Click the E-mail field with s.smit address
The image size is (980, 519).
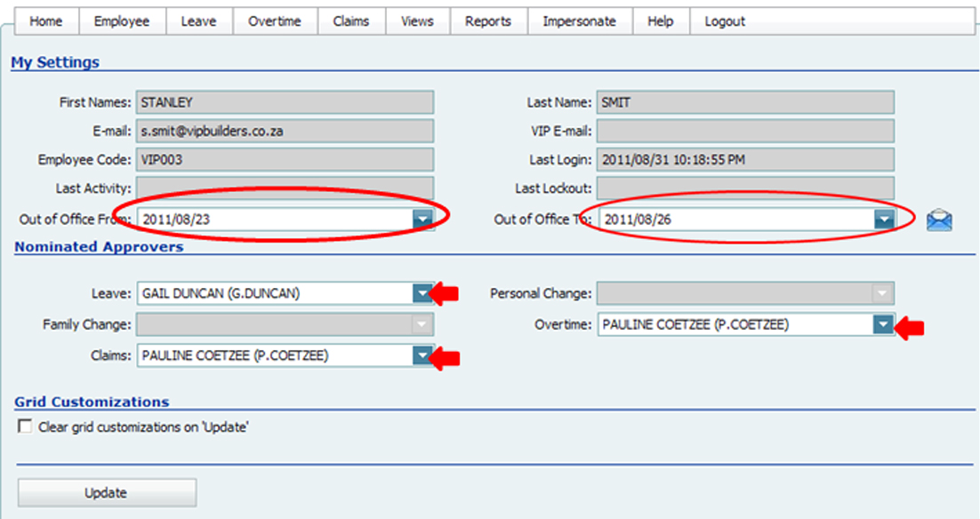[x=285, y=132]
